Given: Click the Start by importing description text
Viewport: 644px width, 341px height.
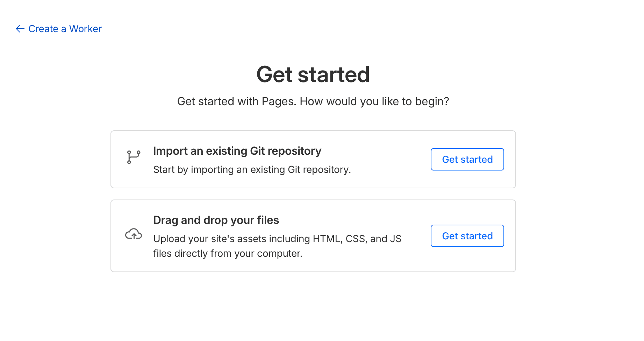Looking at the screenshot, I should [x=252, y=170].
